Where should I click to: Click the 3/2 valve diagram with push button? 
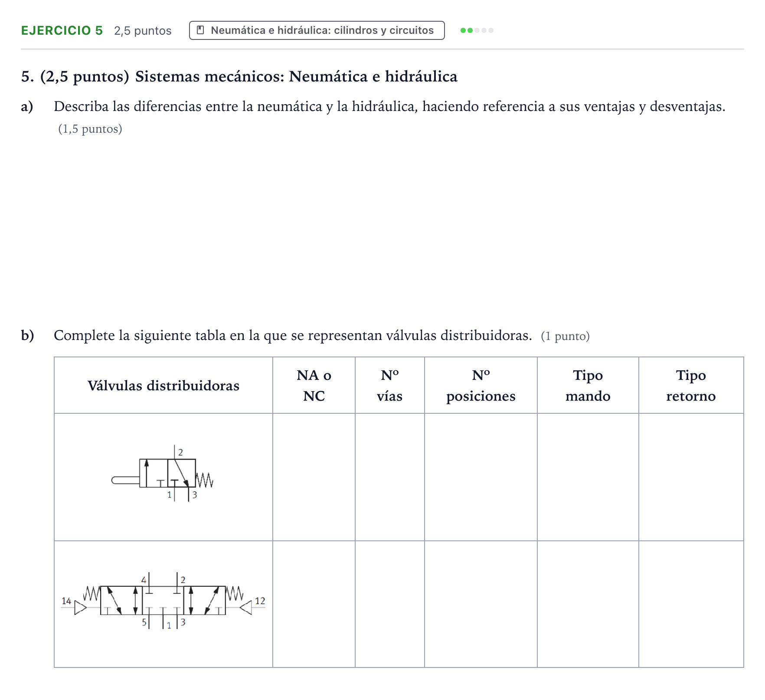pyautogui.click(x=163, y=473)
